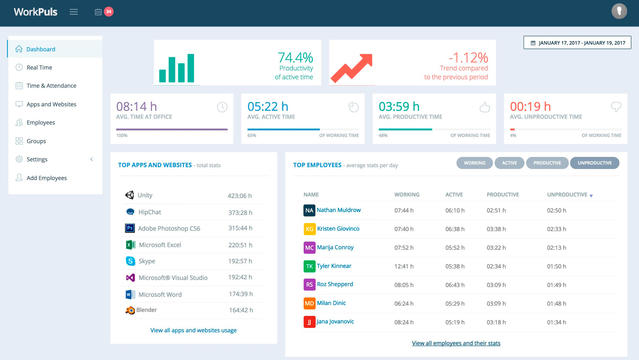Click the timer icon on Avg. Active Time
639x360 pixels.
[353, 107]
